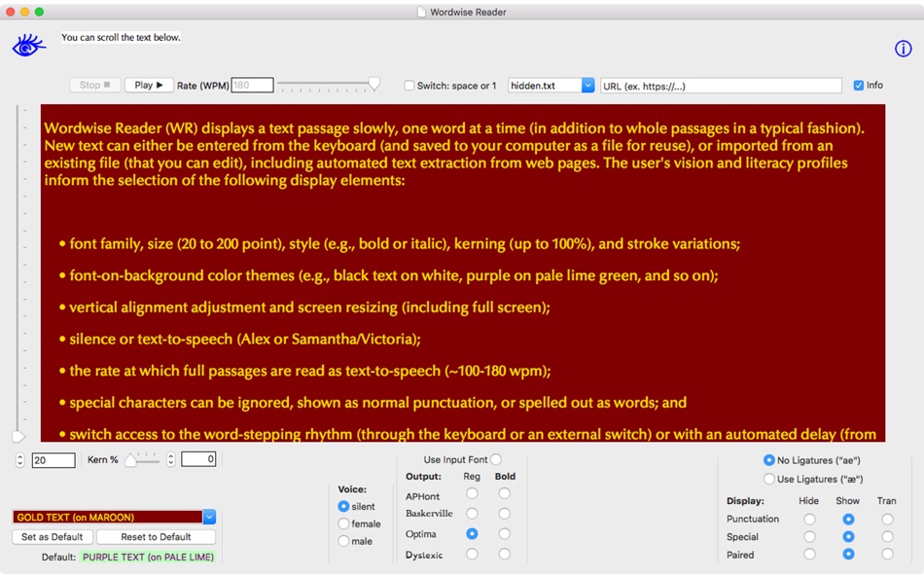The height and width of the screenshot is (578, 924).
Task: Set Paired display to Tran
Action: click(887, 554)
